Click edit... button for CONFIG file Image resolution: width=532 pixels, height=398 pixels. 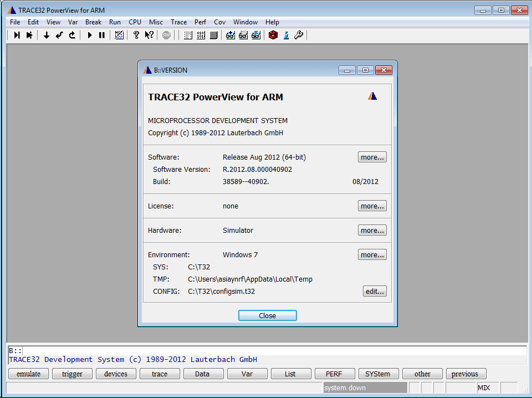pos(375,292)
